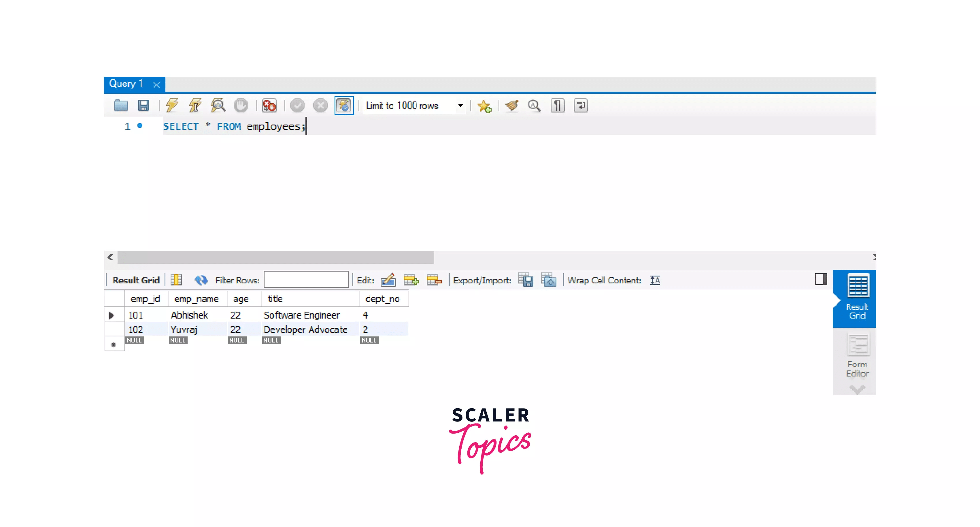Image resolution: width=980 pixels, height=527 pixels.
Task: Toggle Wrap Cell Content option
Action: tap(655, 280)
